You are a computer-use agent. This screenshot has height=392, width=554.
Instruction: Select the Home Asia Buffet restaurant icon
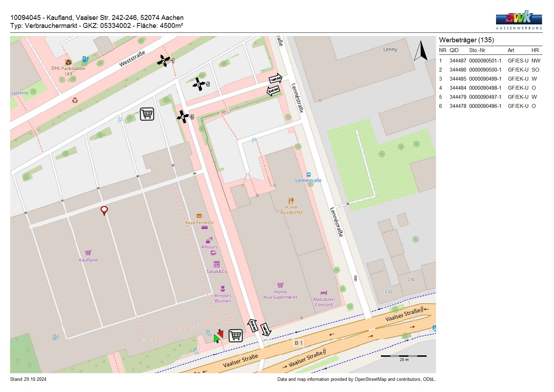[x=291, y=201]
